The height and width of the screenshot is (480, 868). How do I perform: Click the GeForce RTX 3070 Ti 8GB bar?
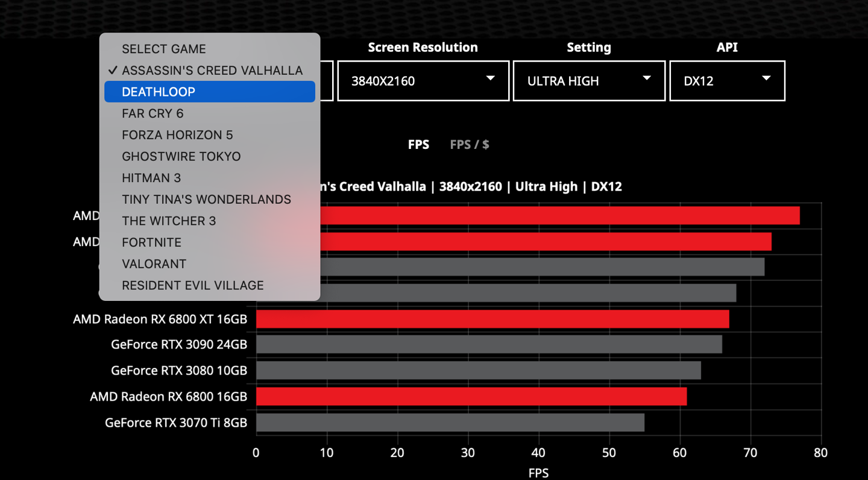tap(450, 422)
